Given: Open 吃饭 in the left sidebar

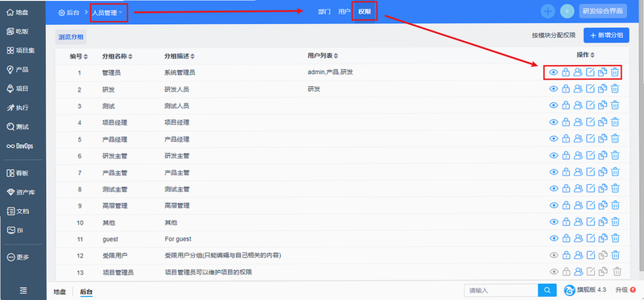Looking at the screenshot, I should coord(19,31).
